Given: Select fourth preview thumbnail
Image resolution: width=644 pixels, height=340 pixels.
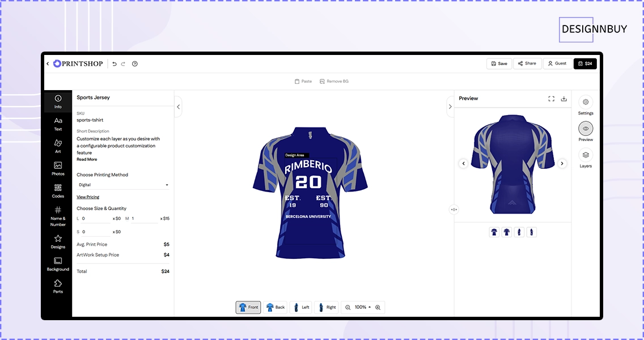Looking at the screenshot, I should click(x=531, y=232).
